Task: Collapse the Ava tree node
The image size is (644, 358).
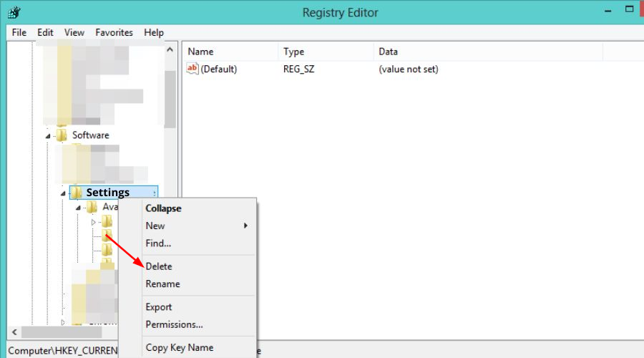Action: [78, 208]
